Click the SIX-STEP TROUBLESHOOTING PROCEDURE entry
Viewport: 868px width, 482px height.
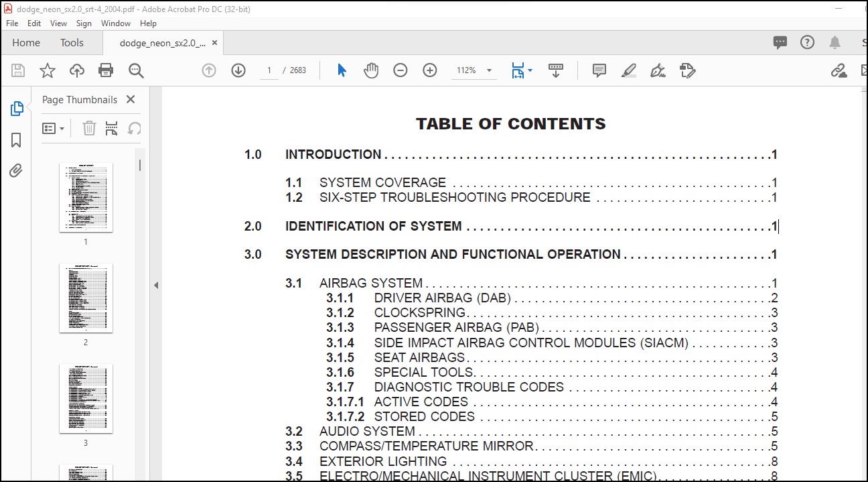point(455,198)
